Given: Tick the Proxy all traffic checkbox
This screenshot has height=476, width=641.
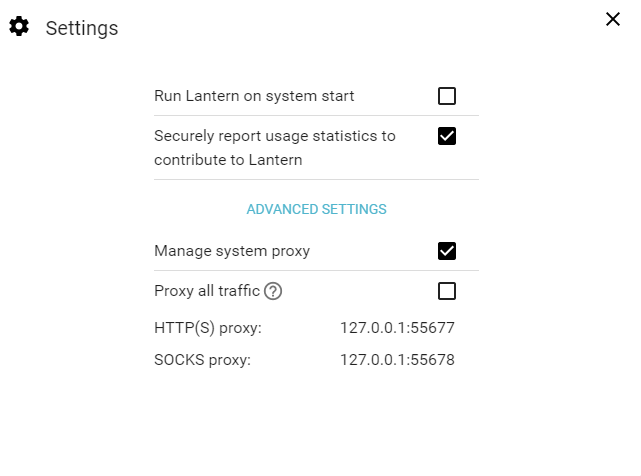Looking at the screenshot, I should pyautogui.click(x=446, y=291).
